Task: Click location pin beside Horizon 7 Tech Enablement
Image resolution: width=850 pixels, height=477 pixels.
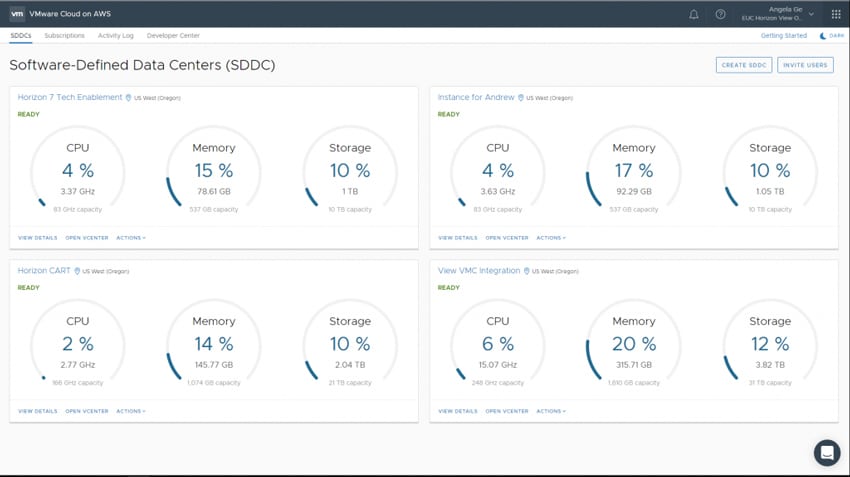Action: (128, 98)
